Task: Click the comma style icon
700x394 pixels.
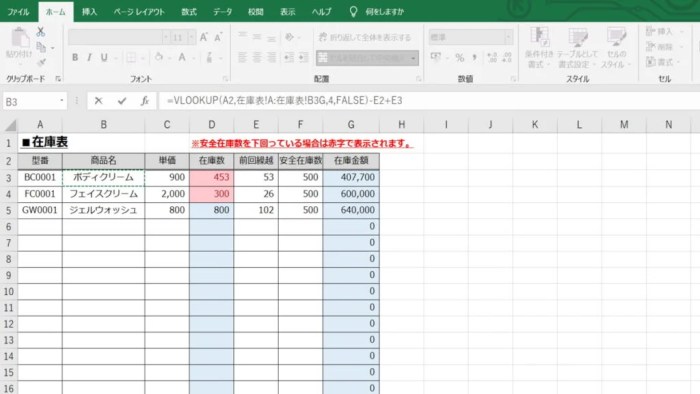Action: [475, 58]
